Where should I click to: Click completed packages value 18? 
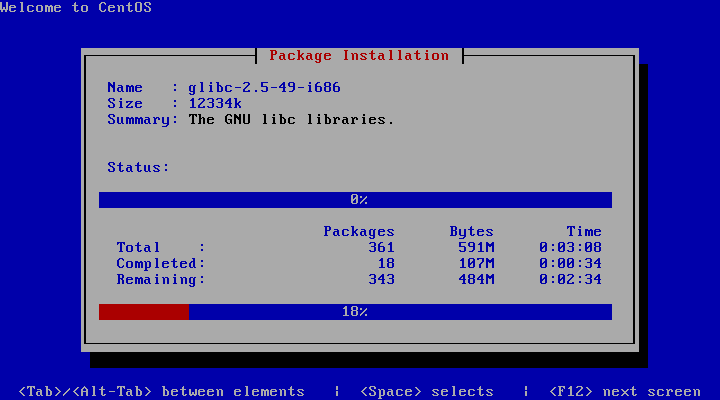[386, 263]
